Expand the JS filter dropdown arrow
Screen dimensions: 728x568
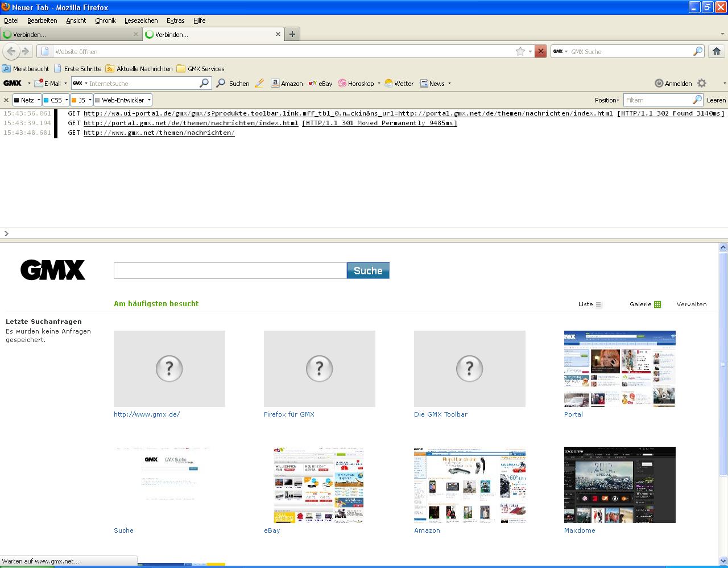pyautogui.click(x=90, y=100)
